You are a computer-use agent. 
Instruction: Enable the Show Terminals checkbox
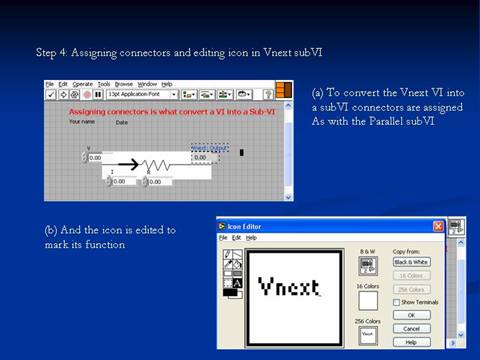(396, 302)
